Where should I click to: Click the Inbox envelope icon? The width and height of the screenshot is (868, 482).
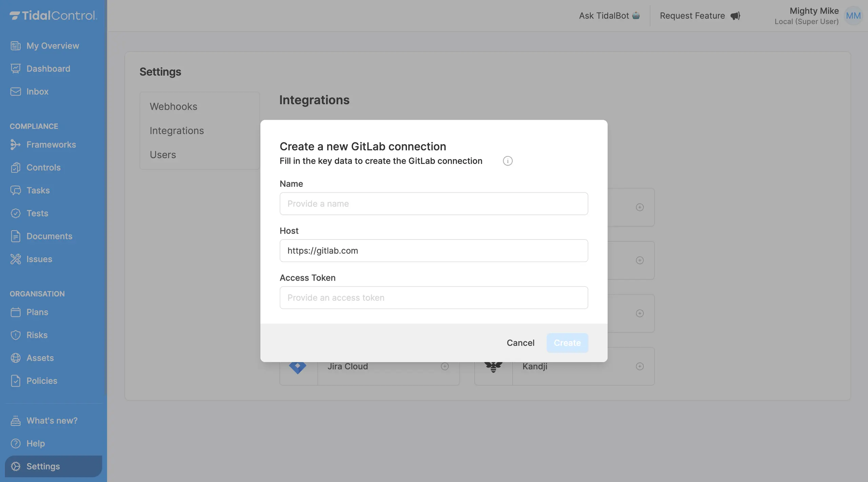point(16,92)
